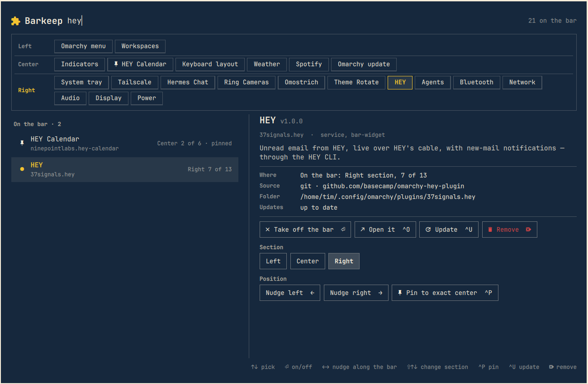Select the Display chip
The width and height of the screenshot is (588, 384).
click(109, 98)
